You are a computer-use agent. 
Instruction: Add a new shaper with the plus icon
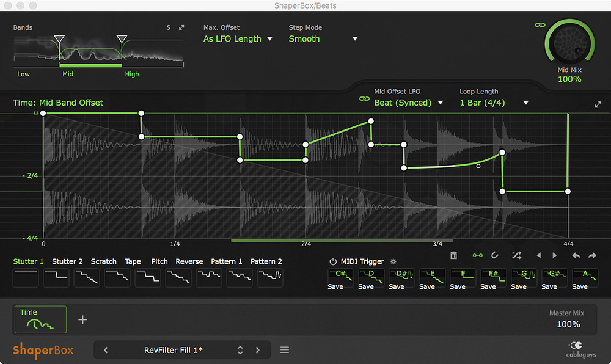(x=82, y=319)
